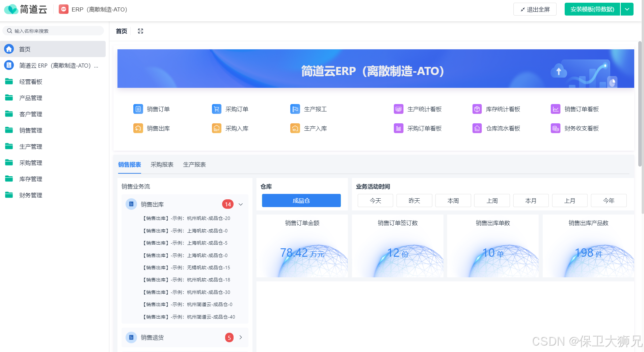The width and height of the screenshot is (644, 352).
Task: Open record 杭州帆软-成品仓-30
Action: (x=187, y=292)
